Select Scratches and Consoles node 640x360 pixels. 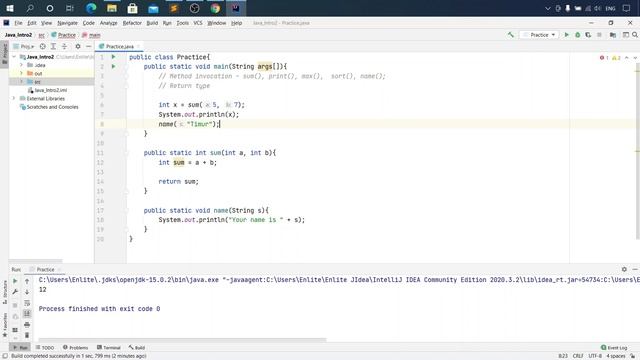[x=49, y=107]
